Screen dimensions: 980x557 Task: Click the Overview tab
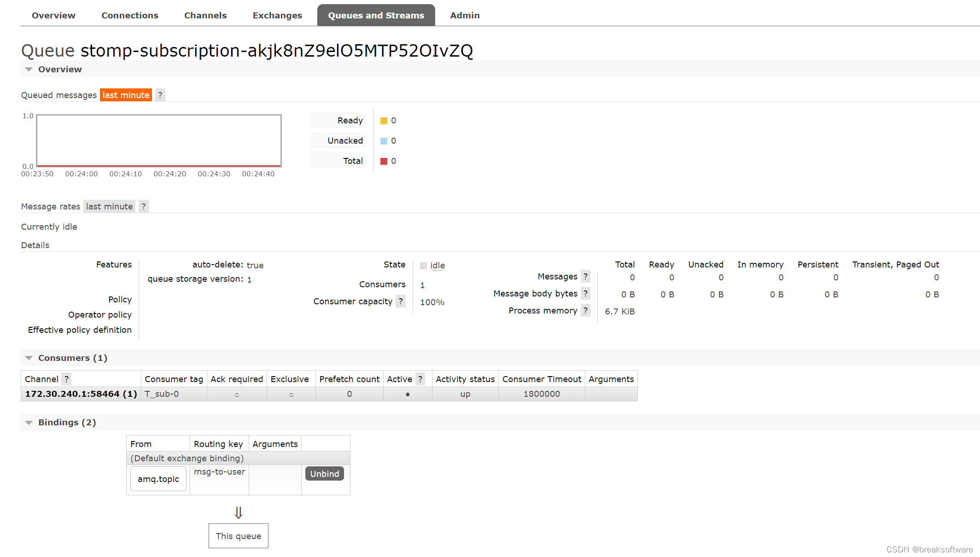(52, 15)
